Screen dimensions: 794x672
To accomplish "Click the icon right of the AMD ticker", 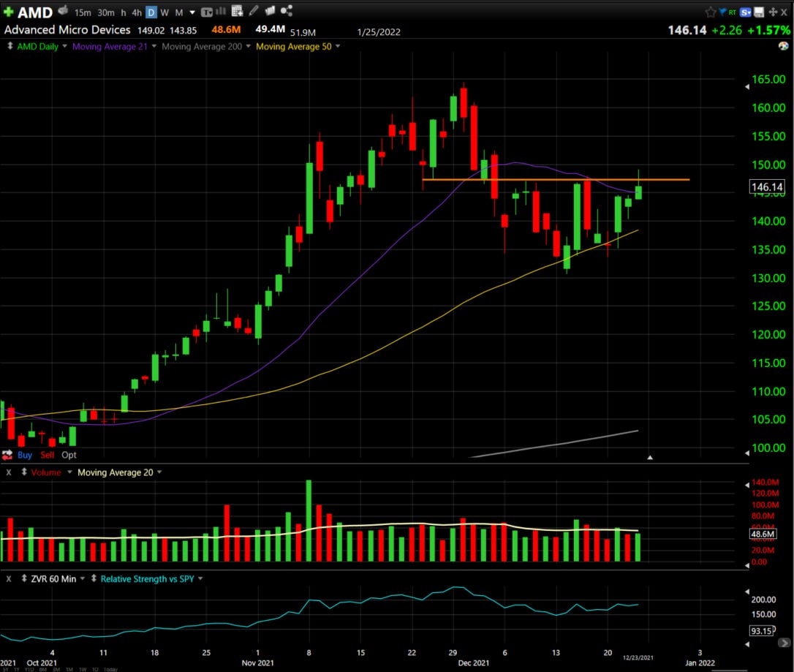I will click(63, 10).
